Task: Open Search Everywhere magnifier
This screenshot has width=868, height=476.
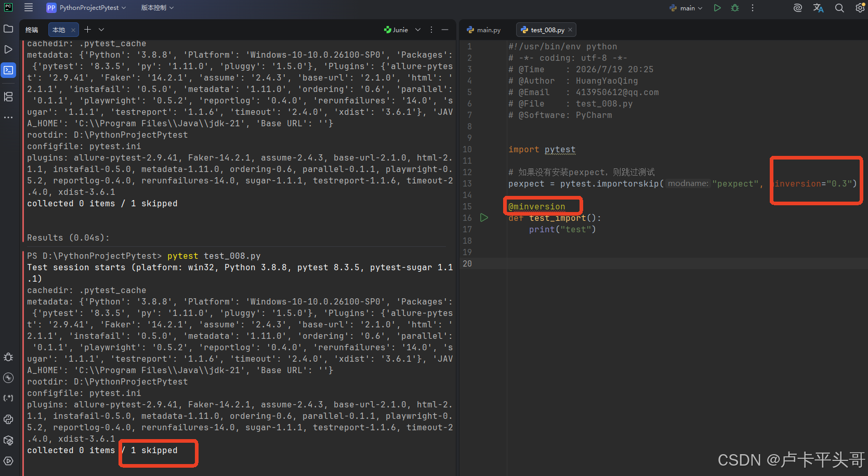Action: [x=839, y=8]
